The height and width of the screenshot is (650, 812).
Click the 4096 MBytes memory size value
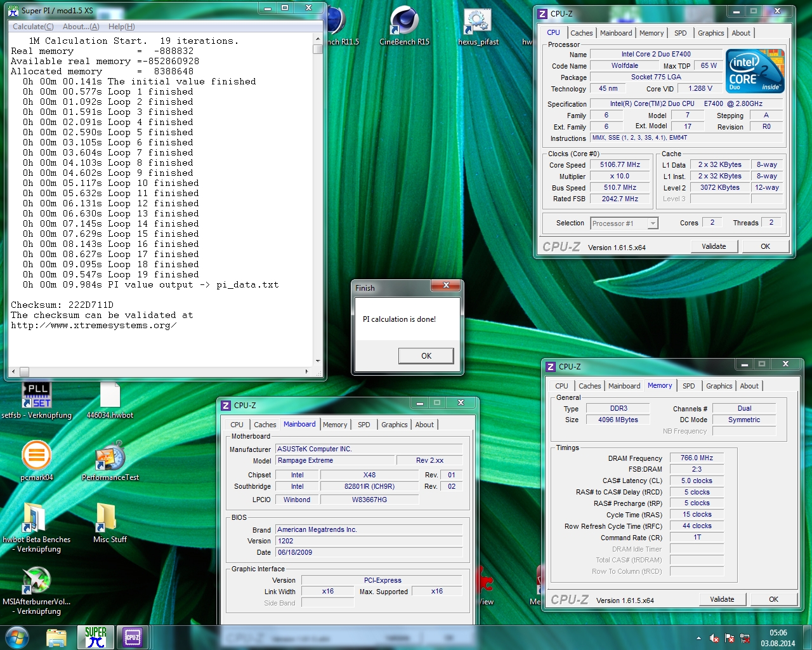click(x=618, y=420)
